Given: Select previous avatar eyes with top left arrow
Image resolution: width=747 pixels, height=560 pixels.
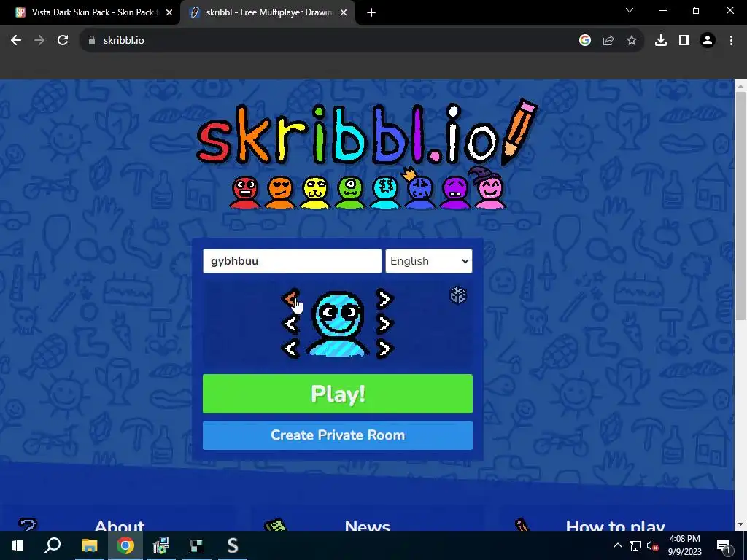Looking at the screenshot, I should [290, 298].
